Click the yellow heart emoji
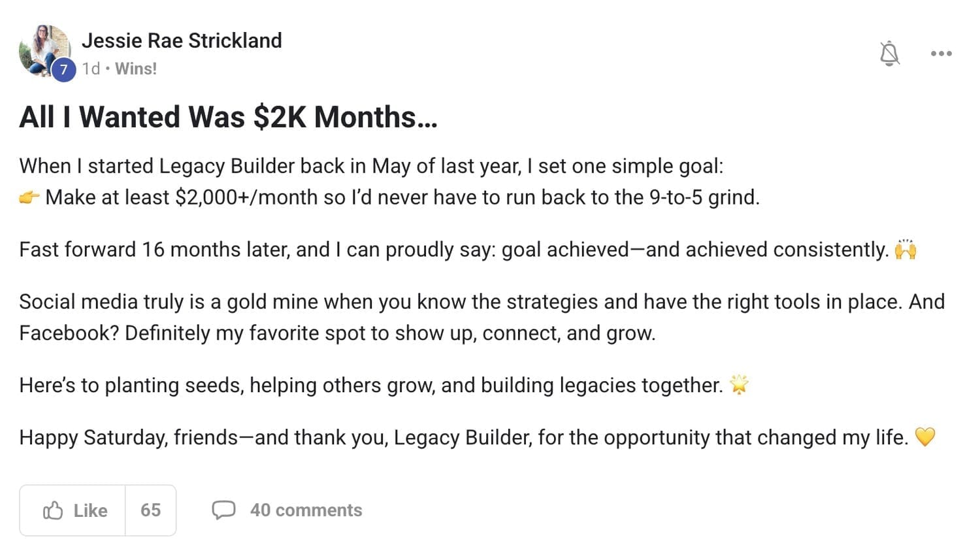Image resolution: width=980 pixels, height=547 pixels. (x=925, y=437)
